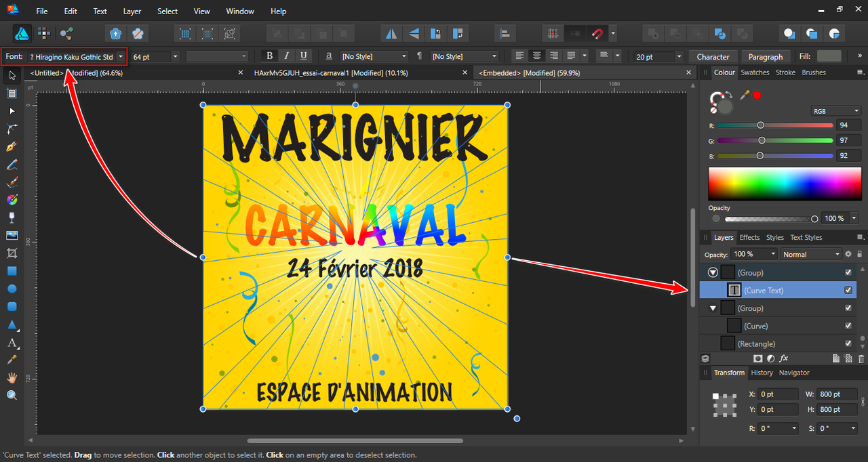Image resolution: width=868 pixels, height=462 pixels.
Task: Select the View hand tool
Action: pos(12,377)
